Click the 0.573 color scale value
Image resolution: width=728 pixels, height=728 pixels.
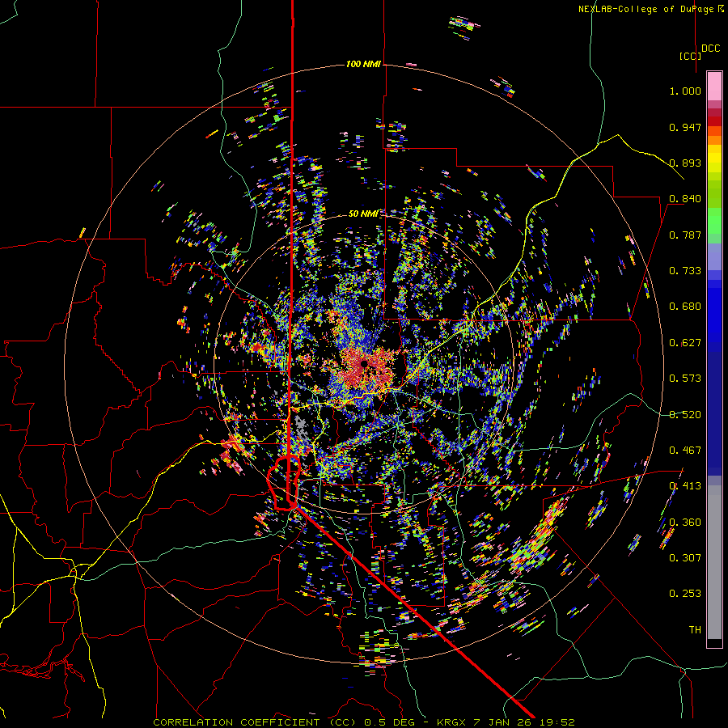point(685,379)
